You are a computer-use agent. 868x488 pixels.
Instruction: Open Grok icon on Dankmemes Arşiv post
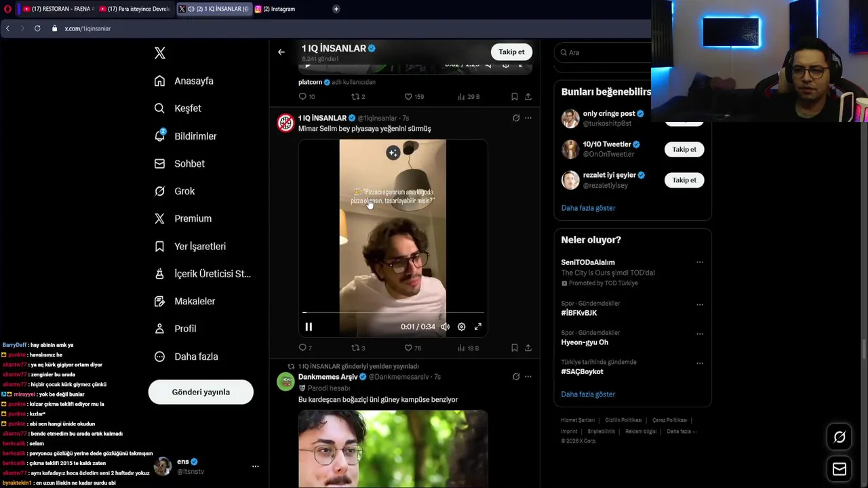(x=516, y=377)
